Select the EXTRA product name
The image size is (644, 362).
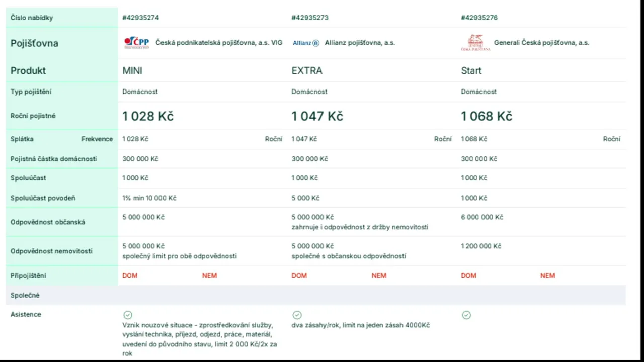[x=307, y=71]
